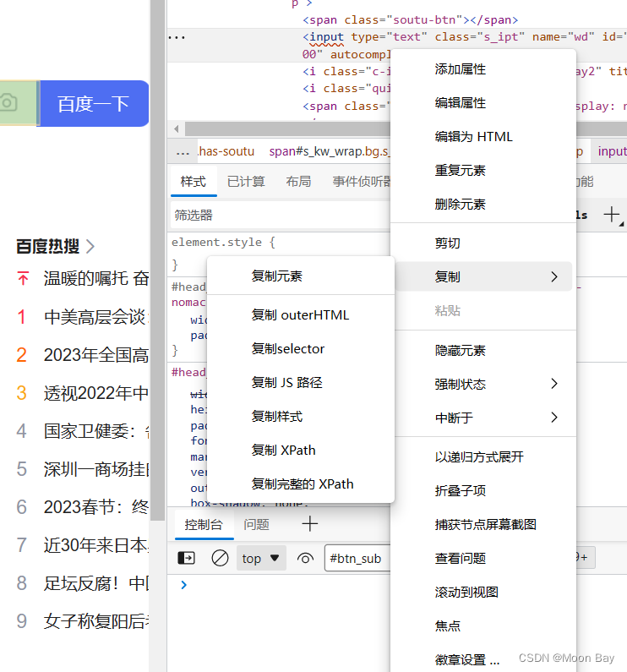Click the plus new style rule icon
The width and height of the screenshot is (627, 672).
click(612, 215)
